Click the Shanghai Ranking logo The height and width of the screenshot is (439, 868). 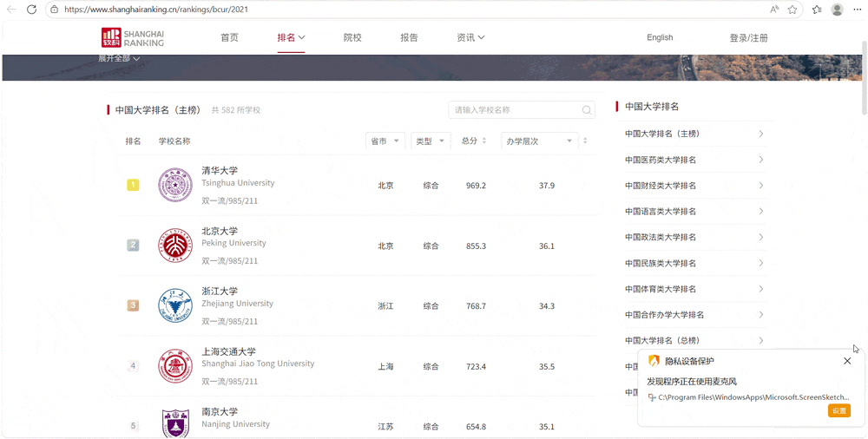click(133, 37)
